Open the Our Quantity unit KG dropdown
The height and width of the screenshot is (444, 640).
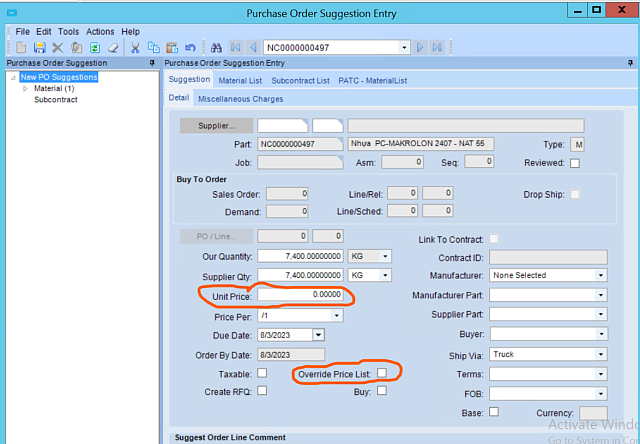(385, 256)
